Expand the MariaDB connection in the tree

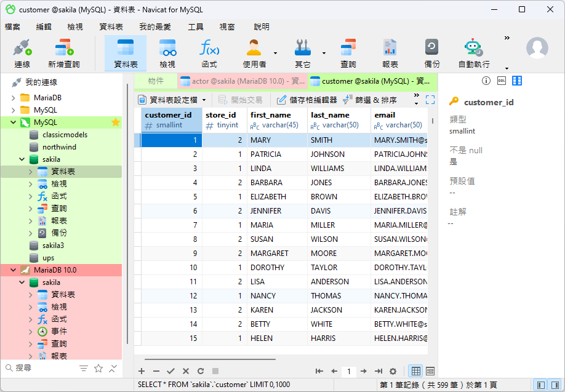tap(14, 98)
